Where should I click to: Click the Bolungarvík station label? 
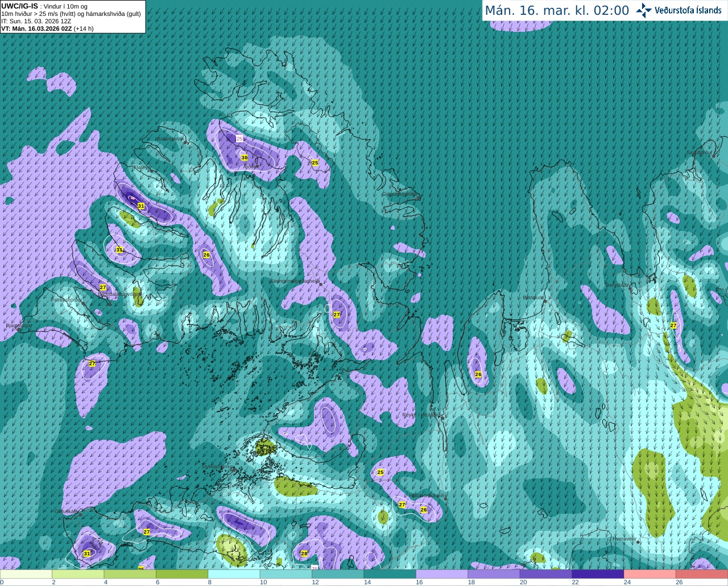click(x=170, y=139)
